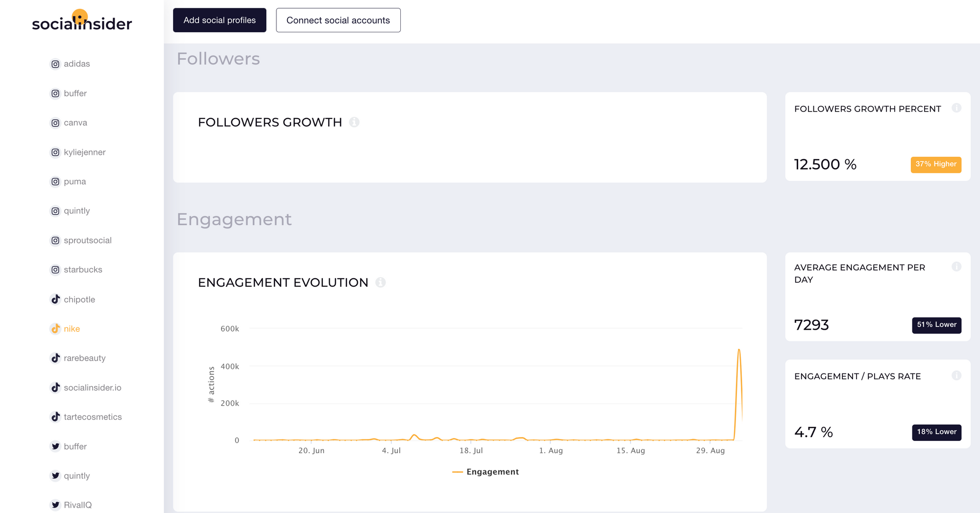Click the 4. Jul axis label
Viewport: 980px width, 513px height.
[392, 451]
